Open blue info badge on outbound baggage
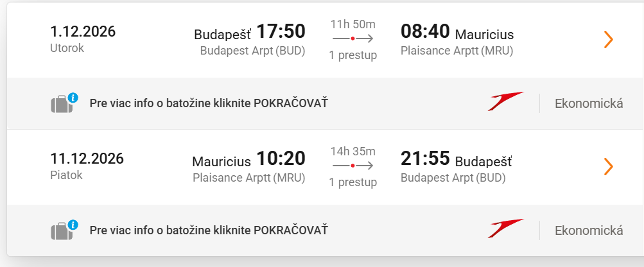 (73, 98)
